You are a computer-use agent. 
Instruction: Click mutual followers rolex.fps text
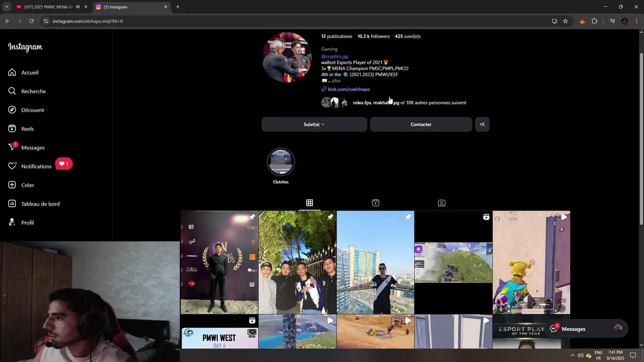(362, 103)
